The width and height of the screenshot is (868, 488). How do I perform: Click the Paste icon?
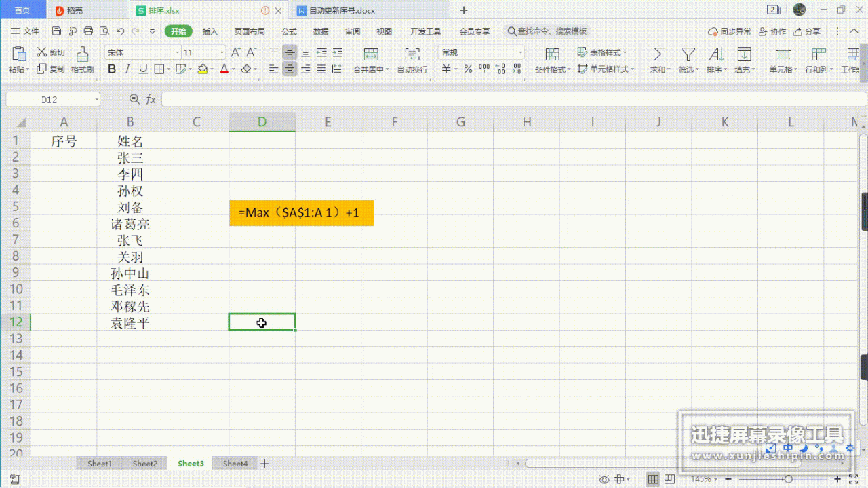click(19, 54)
